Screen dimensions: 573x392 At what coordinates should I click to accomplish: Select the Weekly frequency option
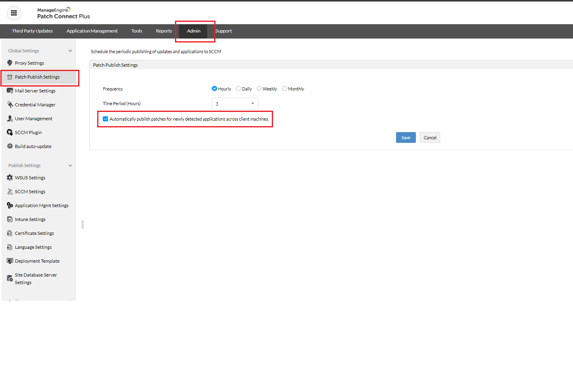259,89
